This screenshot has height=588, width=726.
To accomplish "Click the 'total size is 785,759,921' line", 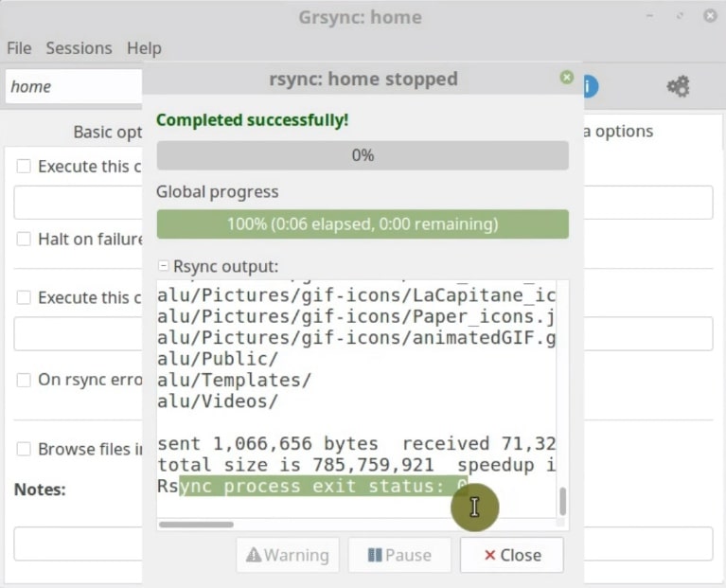I will click(357, 464).
